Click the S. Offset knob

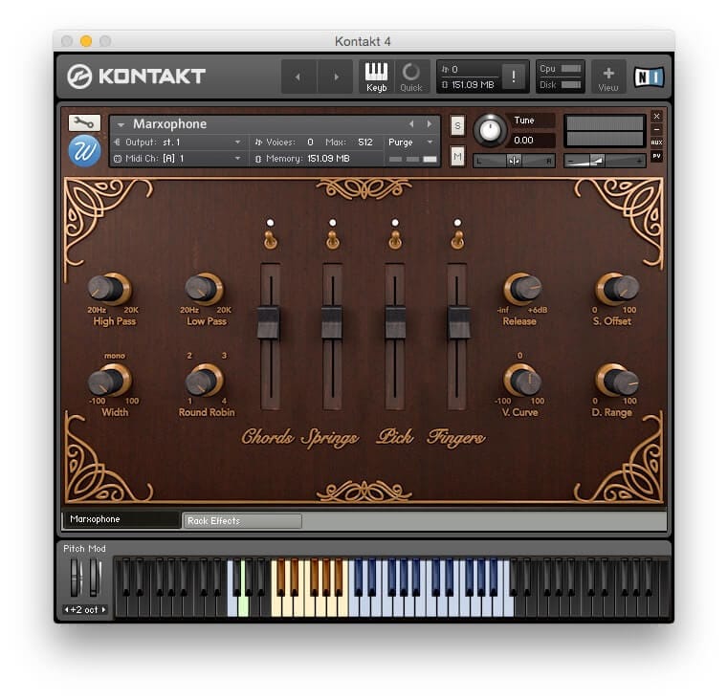click(x=617, y=289)
